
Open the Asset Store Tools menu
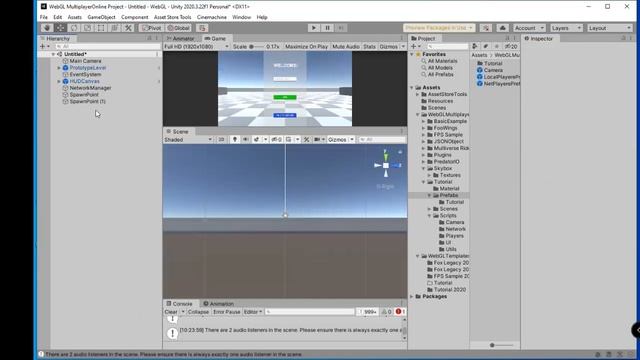coord(172,17)
